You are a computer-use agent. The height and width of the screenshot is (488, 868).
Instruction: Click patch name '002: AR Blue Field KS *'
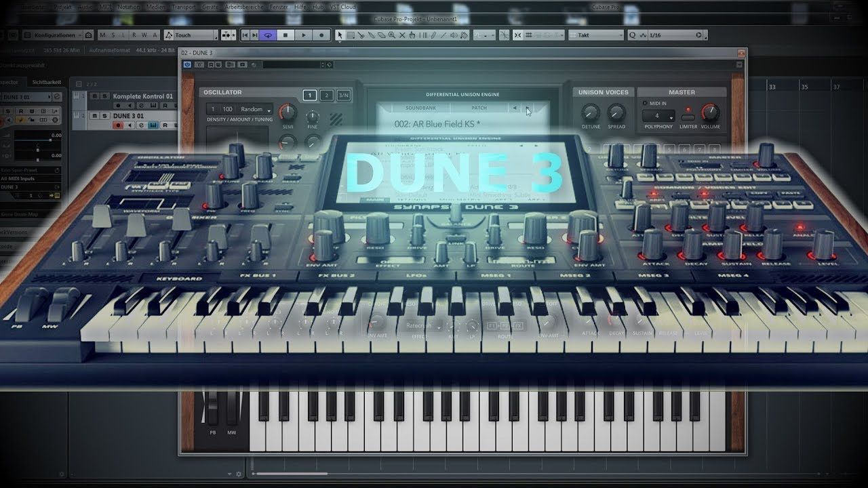(437, 125)
